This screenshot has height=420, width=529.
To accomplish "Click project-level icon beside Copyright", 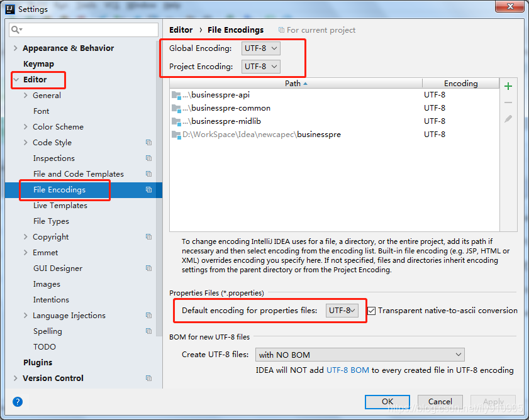I will (148, 236).
